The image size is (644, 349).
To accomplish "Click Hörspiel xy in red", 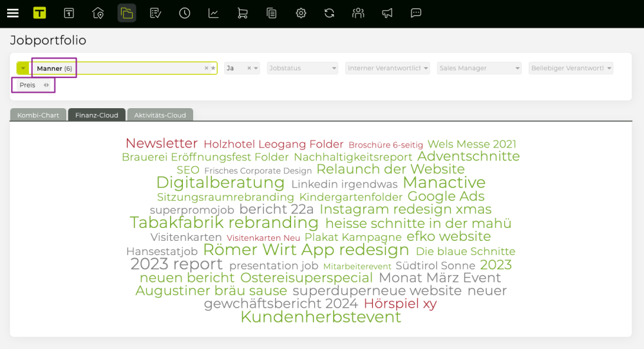I will pos(400,303).
